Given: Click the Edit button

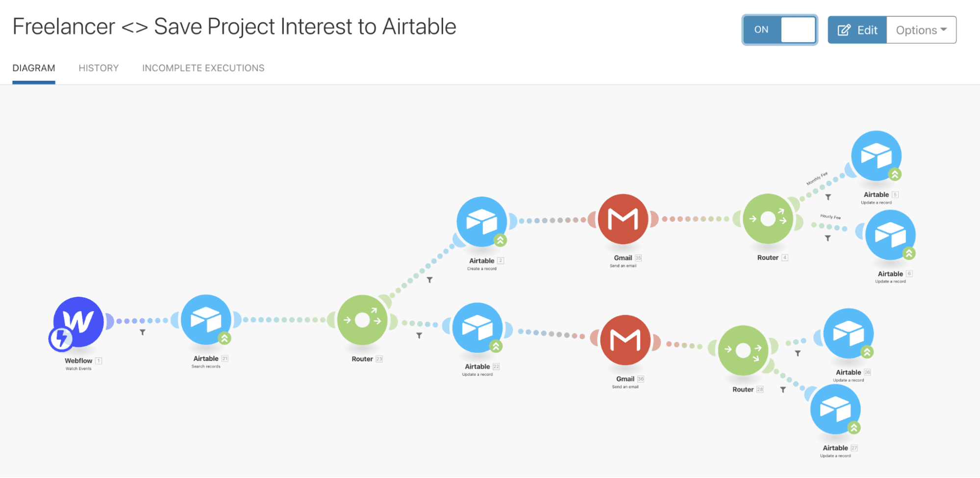Looking at the screenshot, I should click(x=857, y=30).
